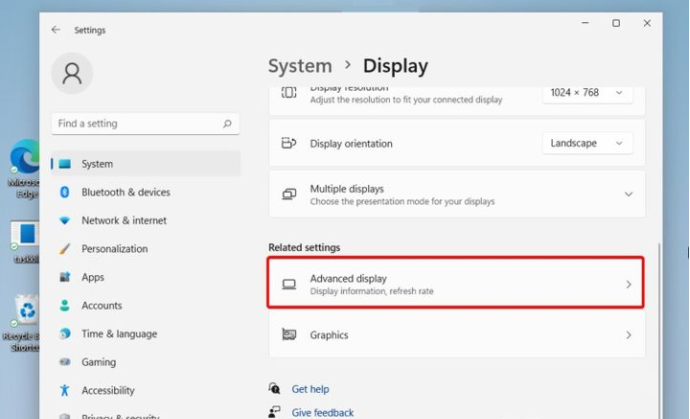
Task: Click the Find a setting field
Action: coord(145,124)
